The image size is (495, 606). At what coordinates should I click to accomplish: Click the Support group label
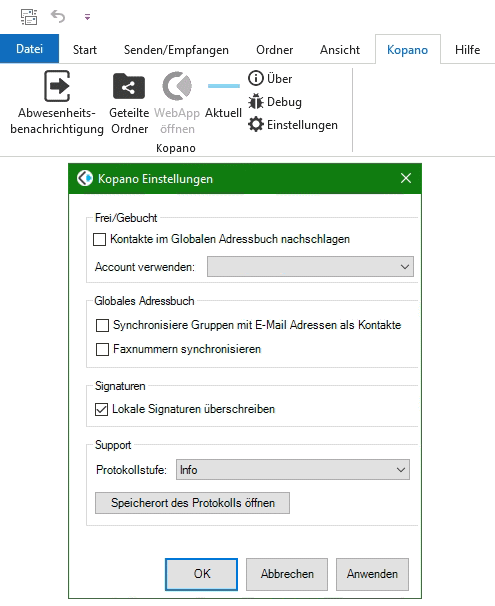[x=113, y=445]
